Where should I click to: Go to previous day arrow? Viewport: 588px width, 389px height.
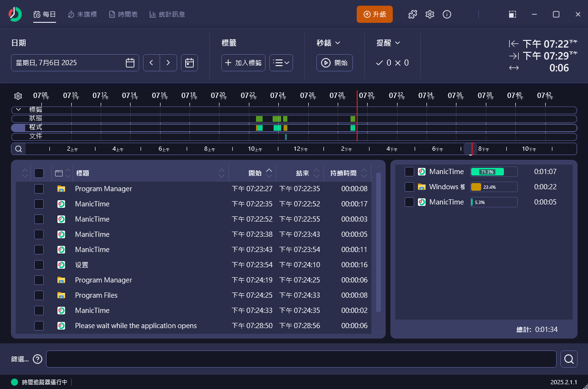[x=151, y=63]
